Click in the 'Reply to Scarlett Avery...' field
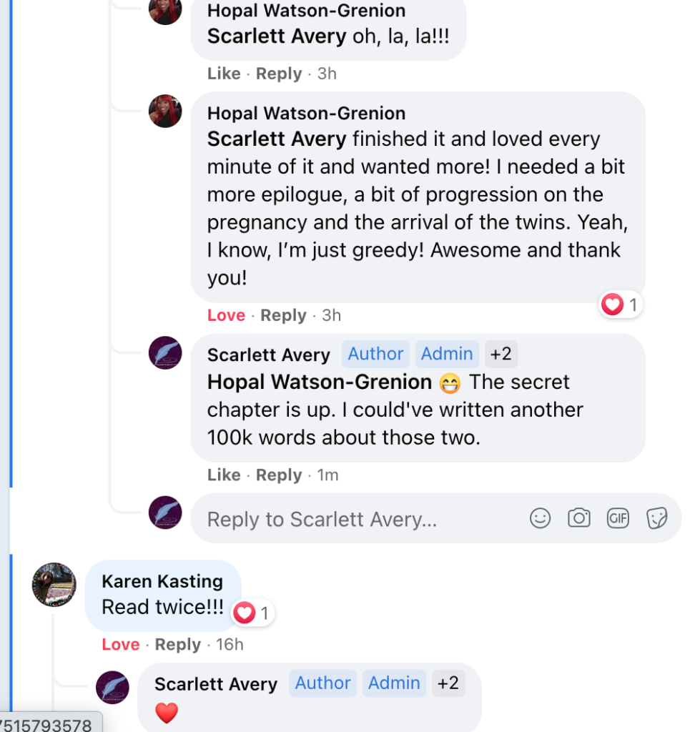The image size is (700, 732). tap(358, 519)
